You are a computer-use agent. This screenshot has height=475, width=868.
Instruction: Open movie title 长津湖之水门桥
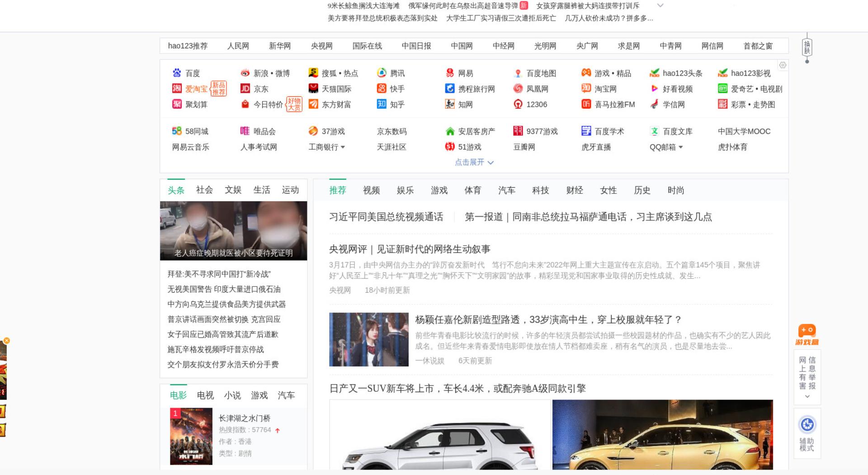[x=245, y=418]
